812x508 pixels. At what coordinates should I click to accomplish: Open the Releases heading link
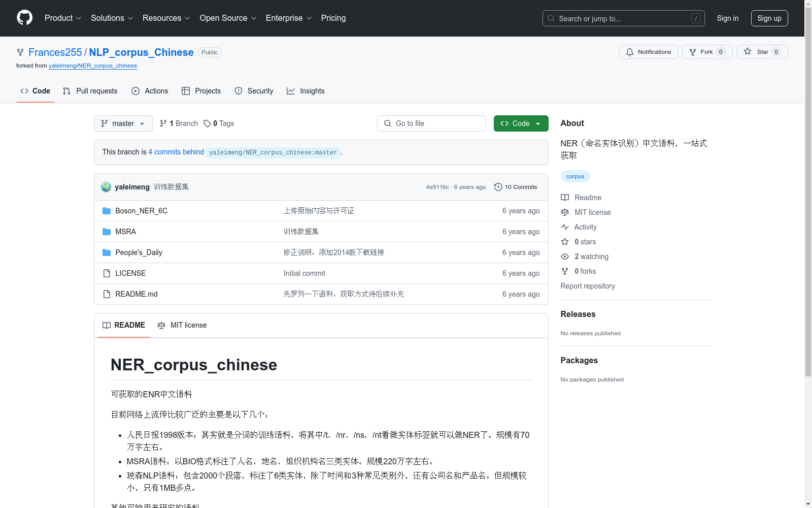tap(578, 314)
